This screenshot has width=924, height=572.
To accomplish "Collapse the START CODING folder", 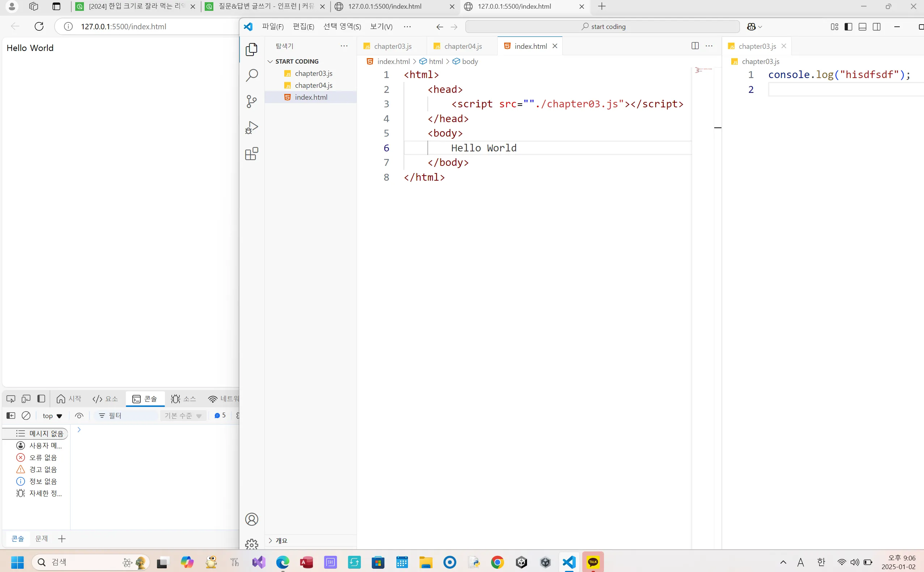I will (297, 61).
